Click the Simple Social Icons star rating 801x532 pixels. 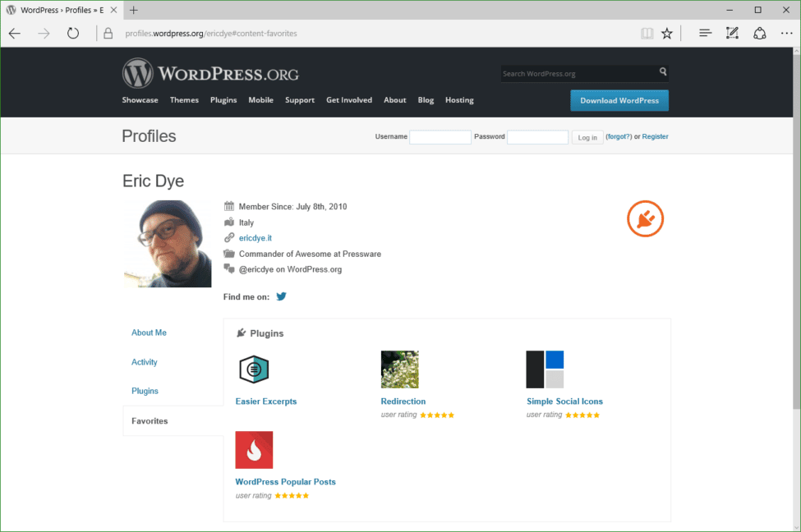[582, 415]
